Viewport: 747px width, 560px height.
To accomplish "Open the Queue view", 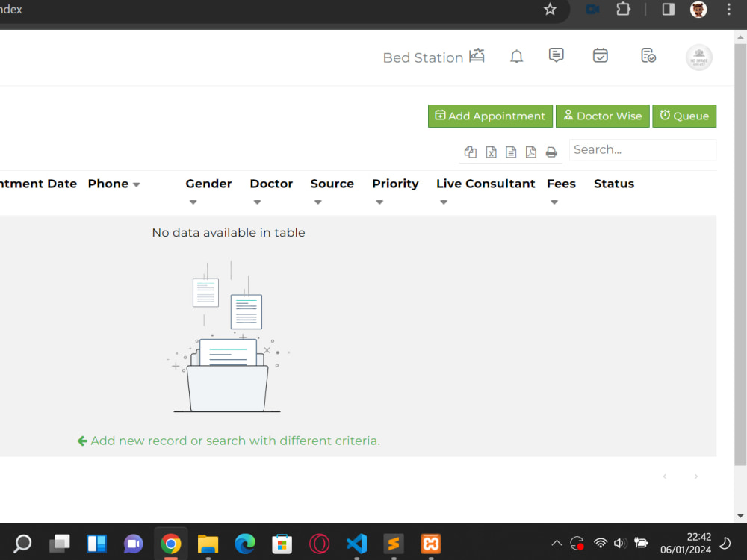I will (684, 116).
